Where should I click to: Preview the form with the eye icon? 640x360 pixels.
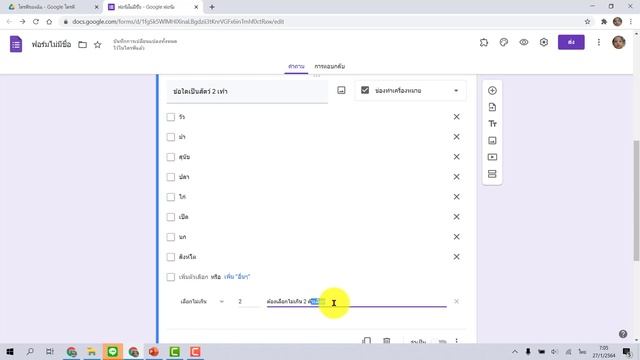(524, 42)
